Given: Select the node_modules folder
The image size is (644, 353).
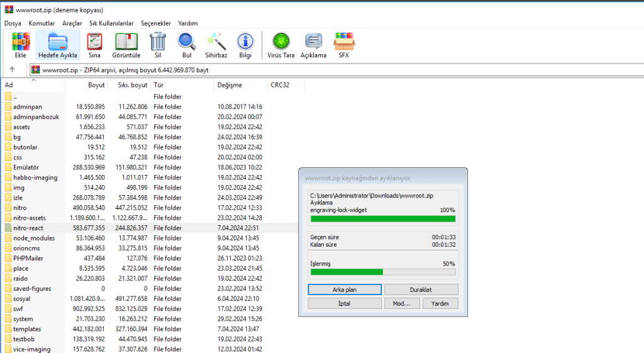Looking at the screenshot, I should tap(150, 238).
